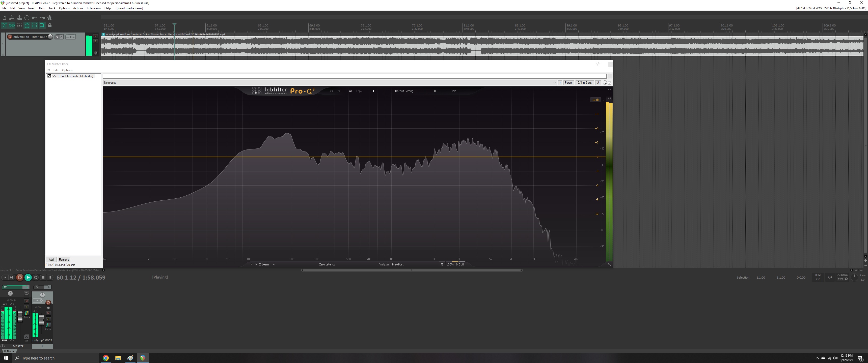Screen dimensions: 868x363
Task: Toggle FabFilter Pro-Q 3 enabled checkbox in FX list
Action: 49,76
